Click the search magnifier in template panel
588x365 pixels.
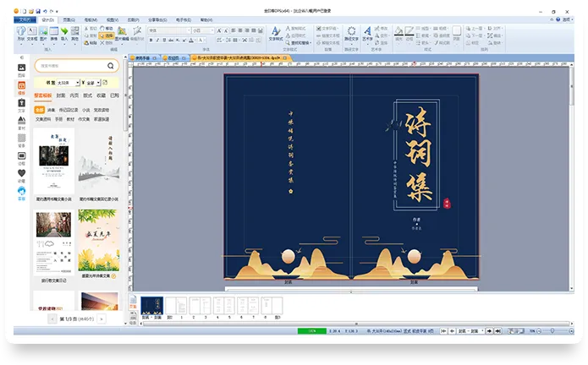[x=112, y=65]
